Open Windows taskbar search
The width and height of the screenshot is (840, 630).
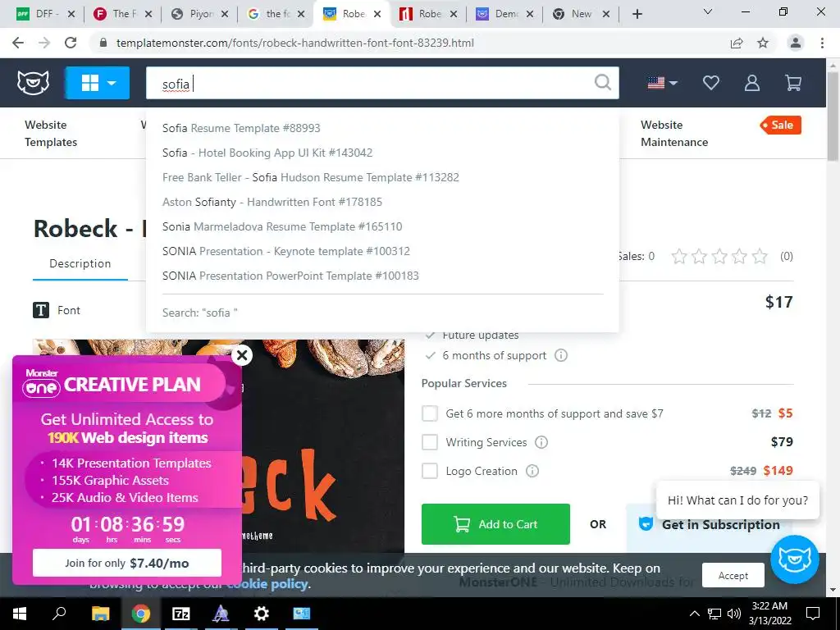(59, 614)
